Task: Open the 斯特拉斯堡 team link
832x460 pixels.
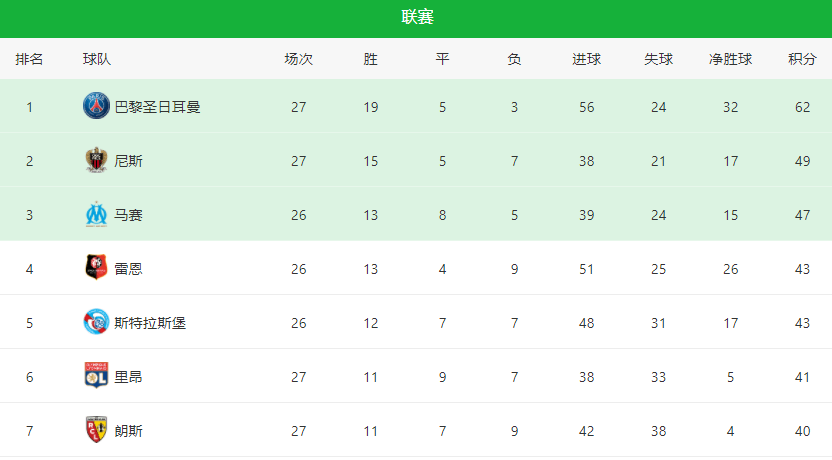Action: click(150, 323)
